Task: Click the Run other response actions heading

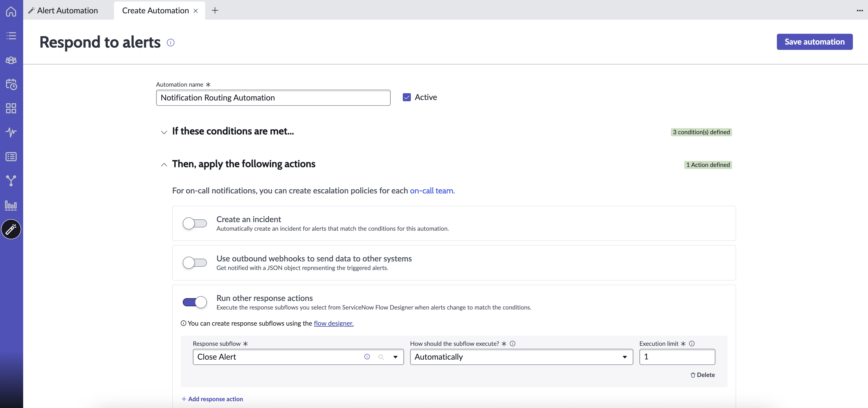Action: pyautogui.click(x=265, y=298)
